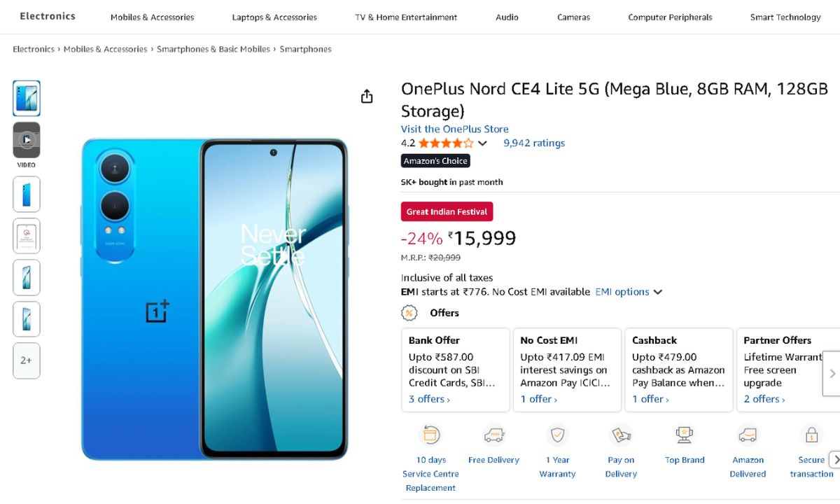Image resolution: width=840 pixels, height=504 pixels.
Task: Click the Amazon Delivered icon
Action: [748, 435]
